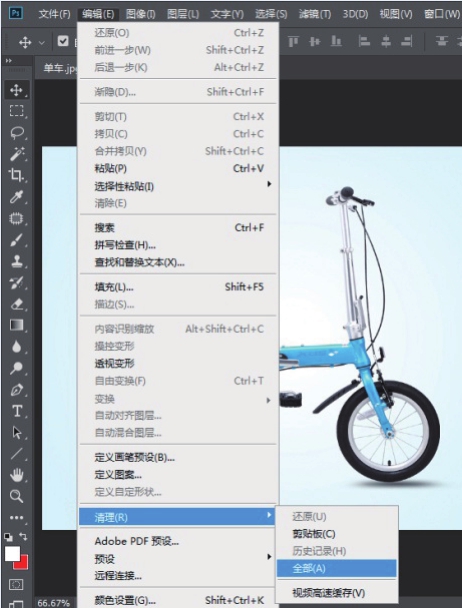The height and width of the screenshot is (608, 462).
Task: Select the Magic Wand tool
Action: [17, 154]
